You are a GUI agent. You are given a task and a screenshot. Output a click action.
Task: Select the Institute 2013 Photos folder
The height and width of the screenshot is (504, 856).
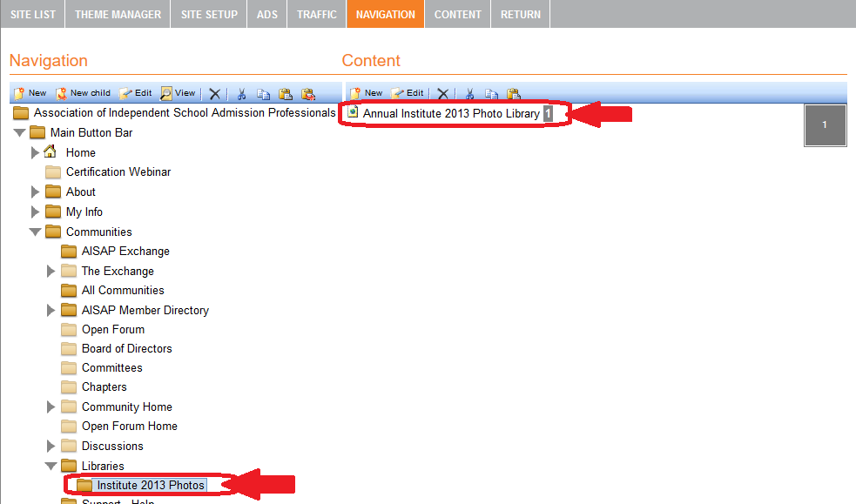point(151,485)
